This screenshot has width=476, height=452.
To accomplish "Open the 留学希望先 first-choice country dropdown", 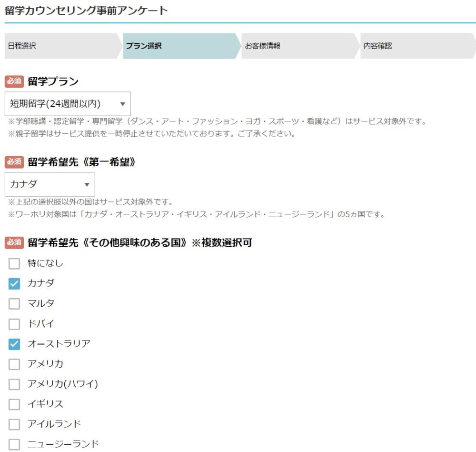I will click(48, 184).
